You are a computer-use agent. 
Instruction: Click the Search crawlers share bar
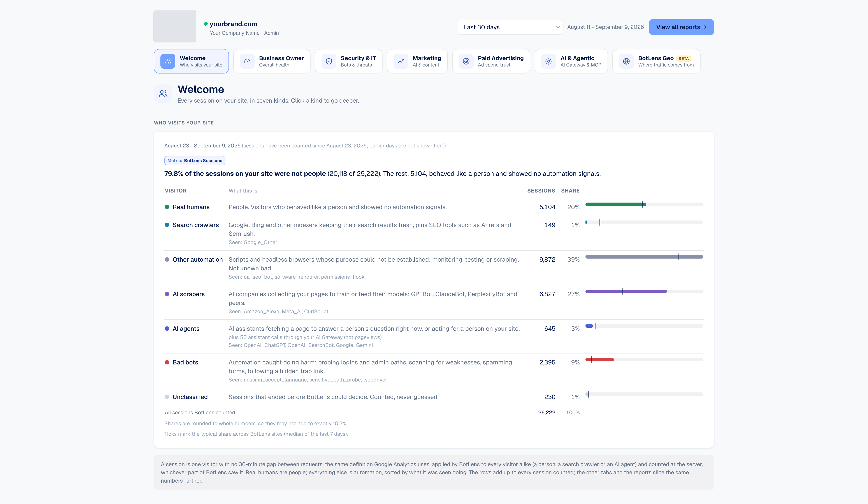coord(644,222)
